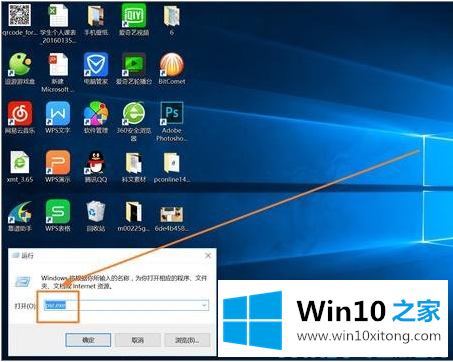Launch the 腾讯QQ penguin shortcut
This screenshot has width=453, height=362.
tap(96, 166)
